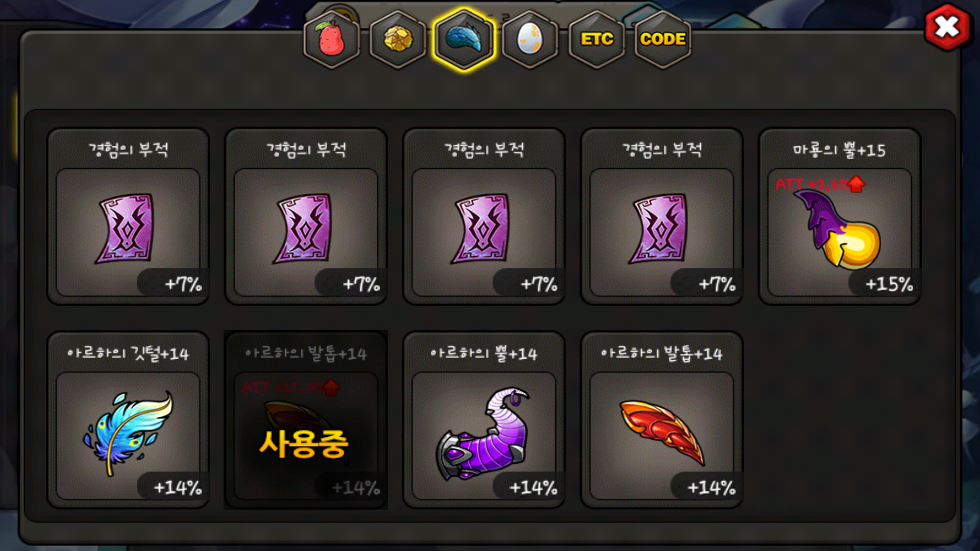Close the inventory with red X

click(x=947, y=27)
